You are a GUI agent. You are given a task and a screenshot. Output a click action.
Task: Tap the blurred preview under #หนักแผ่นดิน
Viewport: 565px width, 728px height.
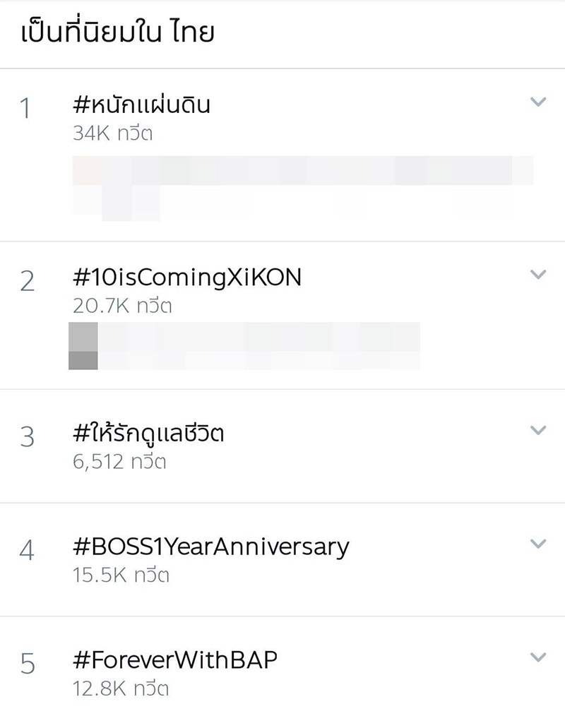click(x=302, y=187)
